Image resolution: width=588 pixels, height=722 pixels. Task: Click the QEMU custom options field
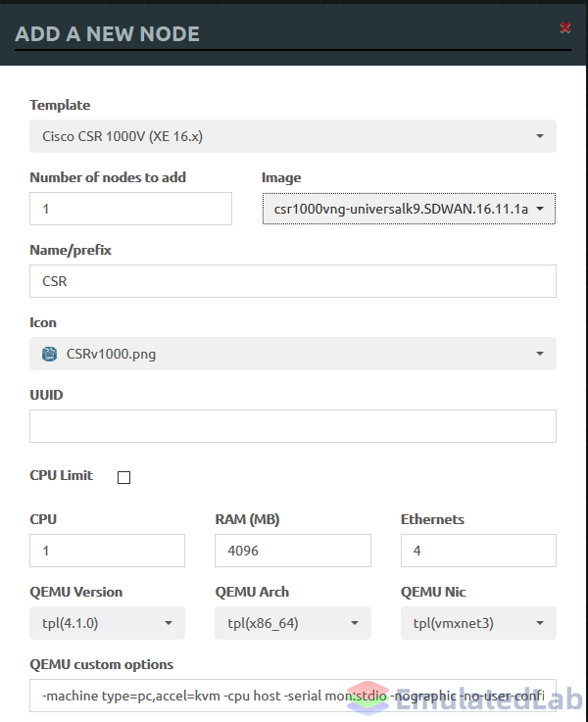pyautogui.click(x=293, y=696)
